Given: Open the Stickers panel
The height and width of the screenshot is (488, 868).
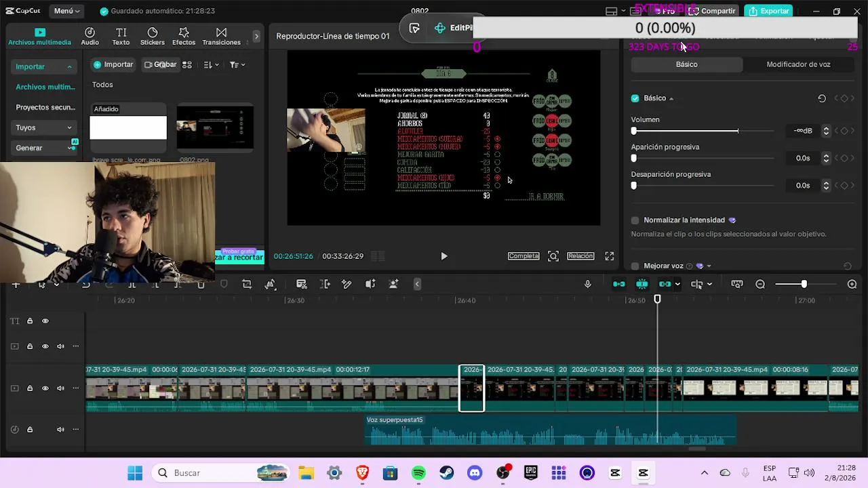Looking at the screenshot, I should [x=153, y=37].
